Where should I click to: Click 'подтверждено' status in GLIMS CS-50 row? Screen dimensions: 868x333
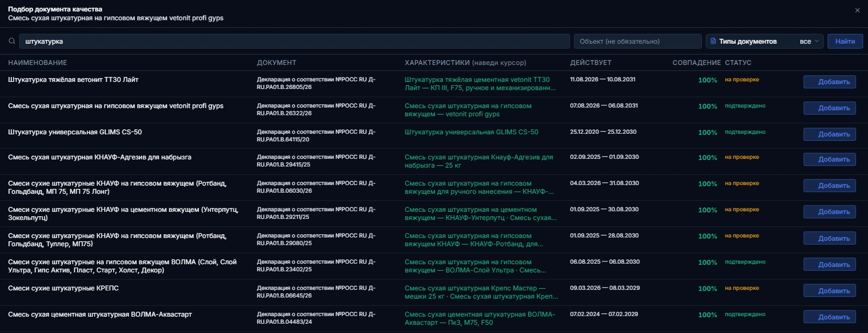745,132
